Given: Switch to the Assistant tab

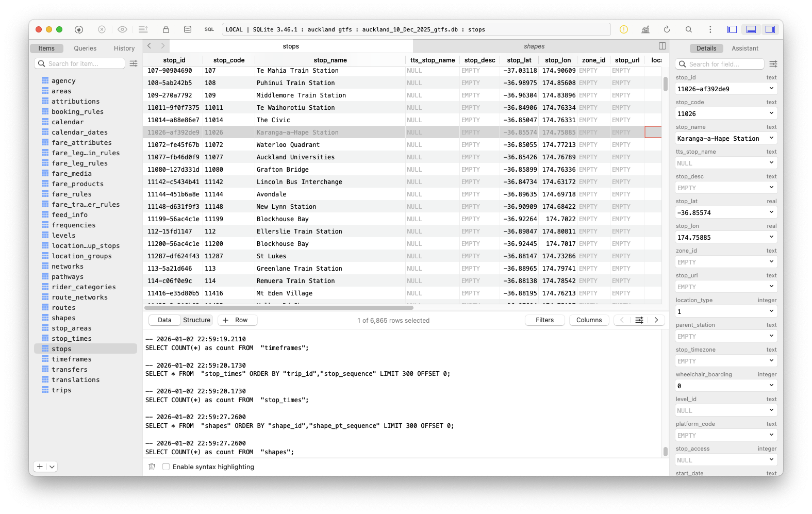Looking at the screenshot, I should 744,48.
